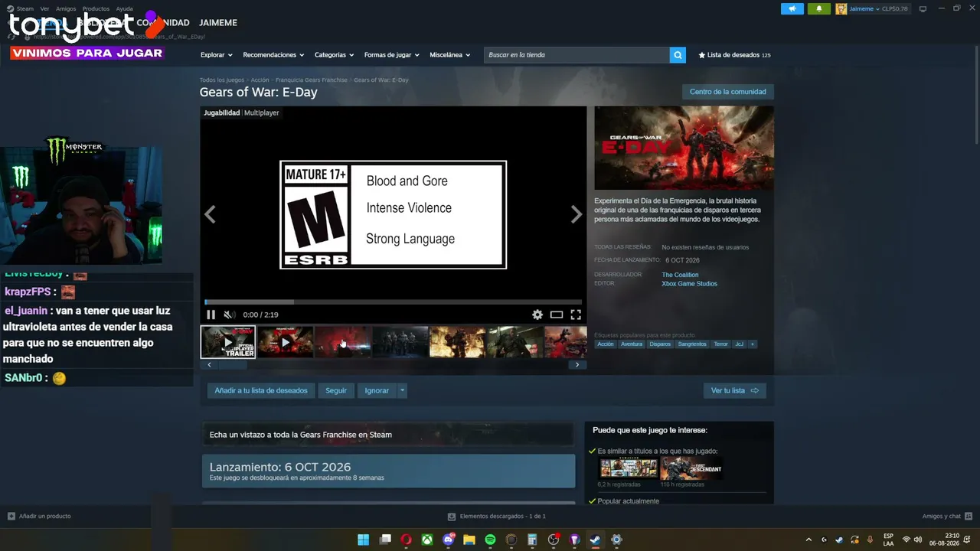Focus the store search field
The width and height of the screenshot is (980, 551).
pos(577,55)
